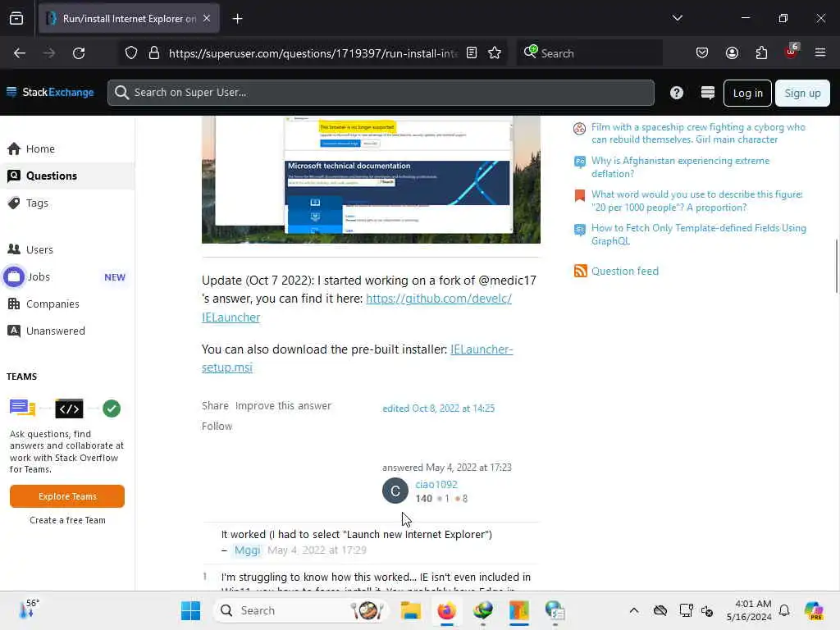
Task: Click Create a free Team link
Action: tap(67, 520)
